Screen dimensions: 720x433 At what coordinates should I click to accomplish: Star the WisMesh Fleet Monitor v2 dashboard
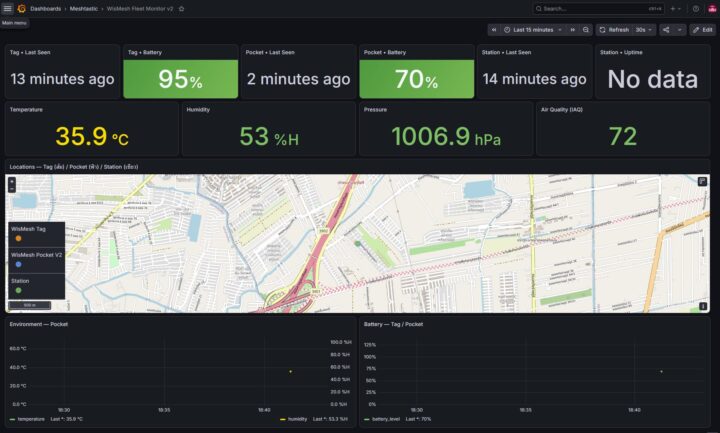[x=181, y=9]
